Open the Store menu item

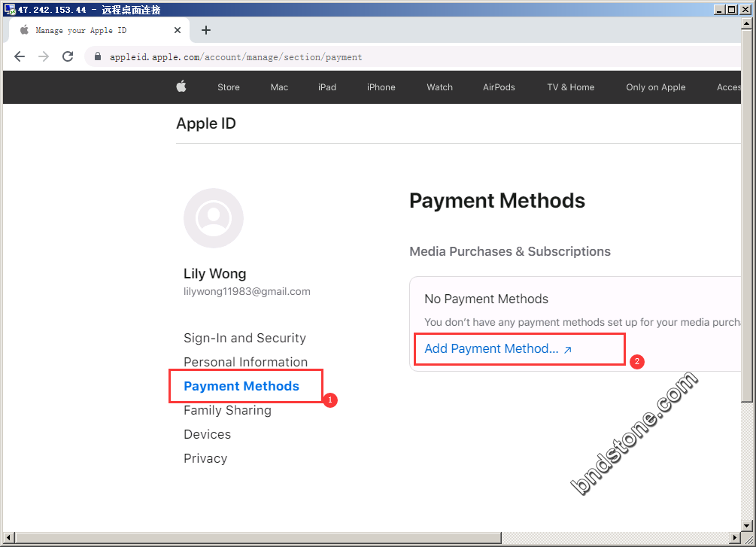[x=229, y=87]
